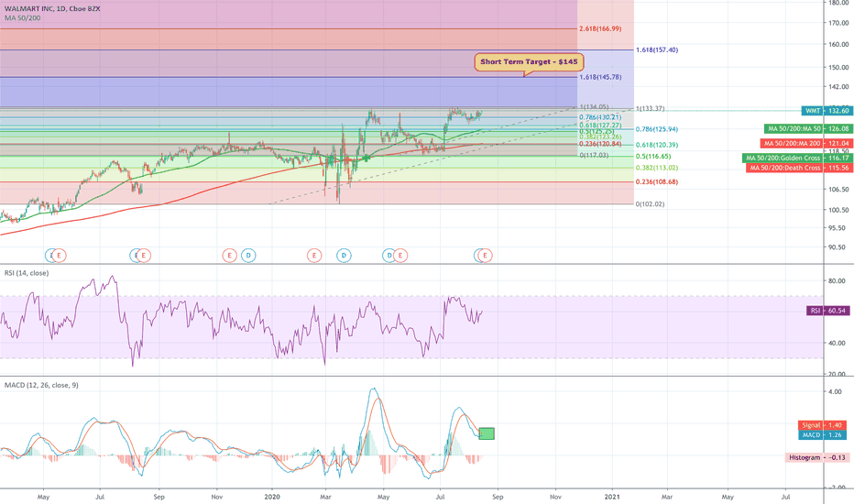Click the 2021 label on the time axis
The image size is (854, 504).
click(x=611, y=497)
